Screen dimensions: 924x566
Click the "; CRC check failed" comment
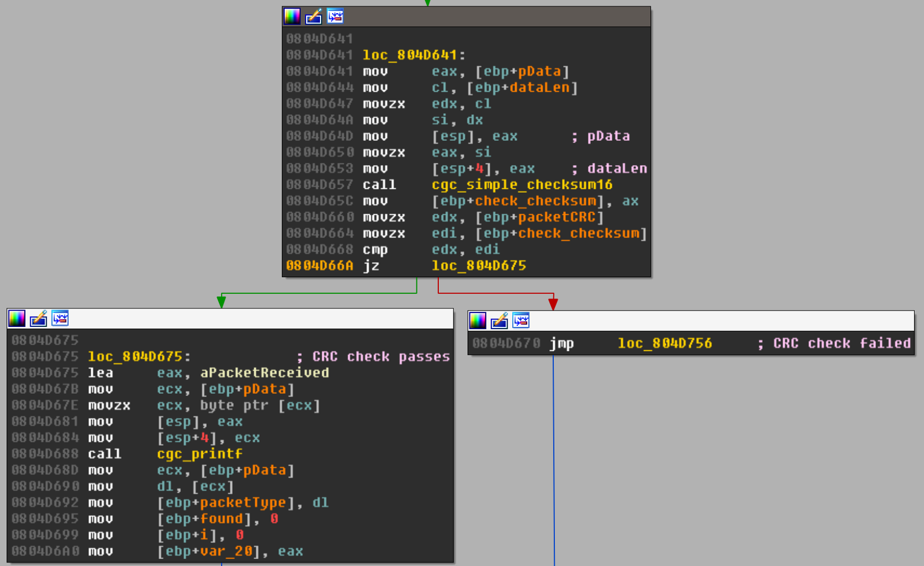click(834, 344)
